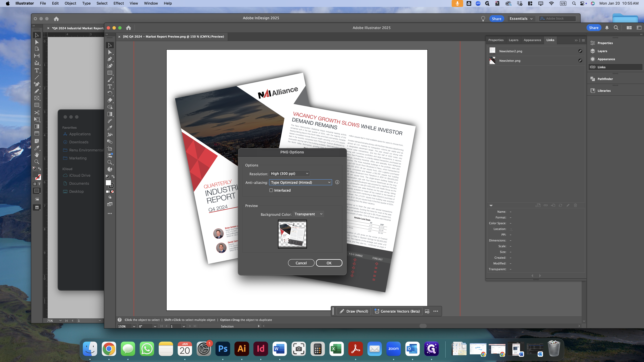
Task: Select the Illustrator Direct Selection tool
Action: 110,52
